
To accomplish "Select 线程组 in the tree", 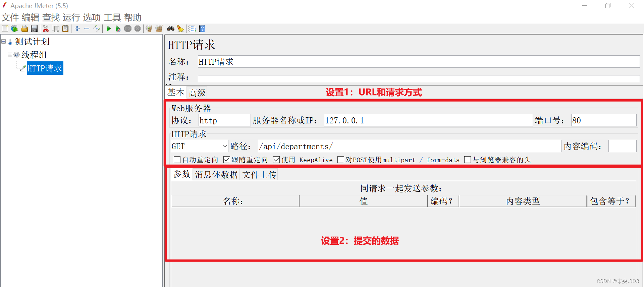I will (x=34, y=55).
